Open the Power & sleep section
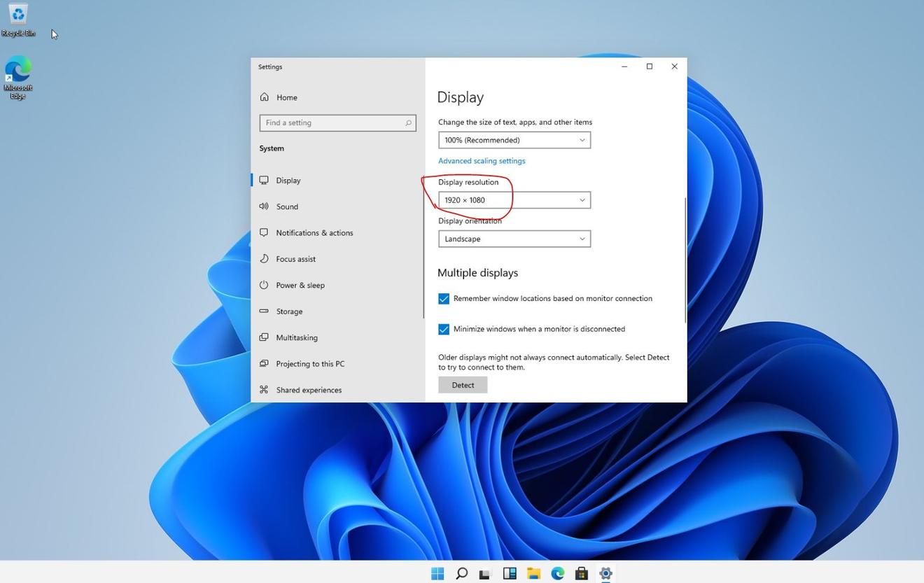Viewport: 924px width, 583px height. tap(300, 285)
